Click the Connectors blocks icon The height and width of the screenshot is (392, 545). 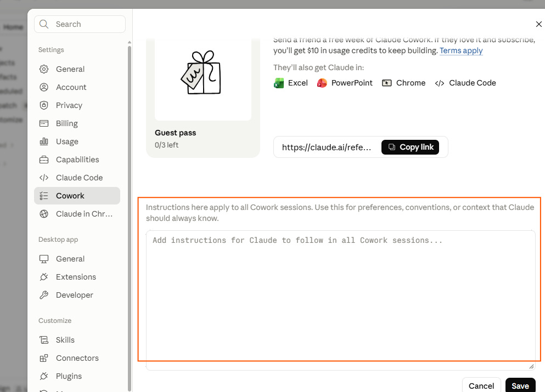pos(44,358)
